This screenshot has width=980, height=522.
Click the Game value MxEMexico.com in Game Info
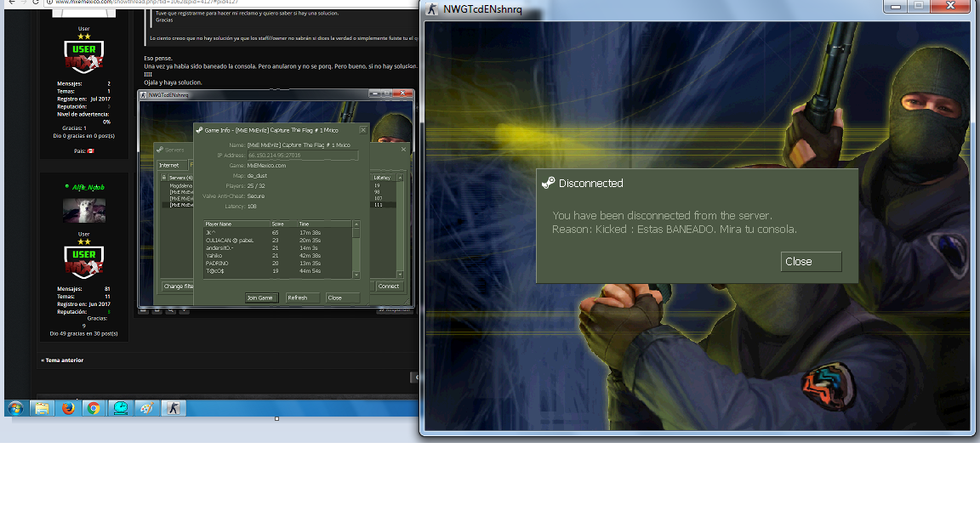point(266,166)
